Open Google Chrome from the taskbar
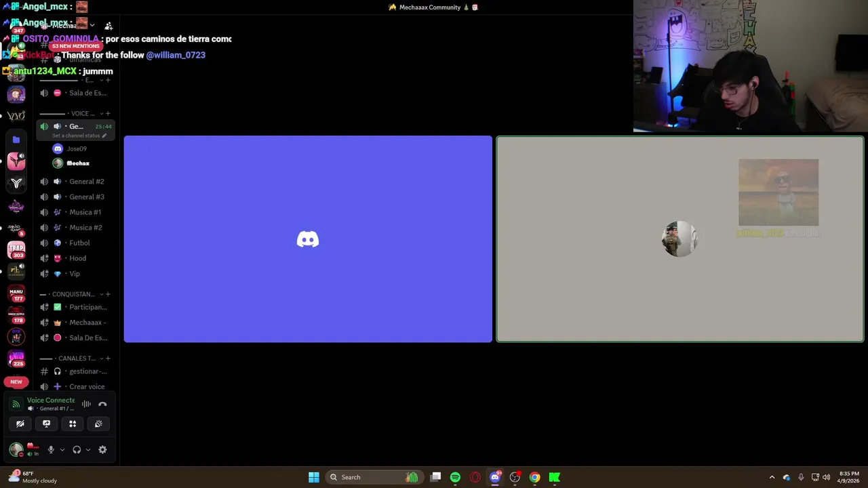Viewport: 868px width, 488px height. click(534, 477)
